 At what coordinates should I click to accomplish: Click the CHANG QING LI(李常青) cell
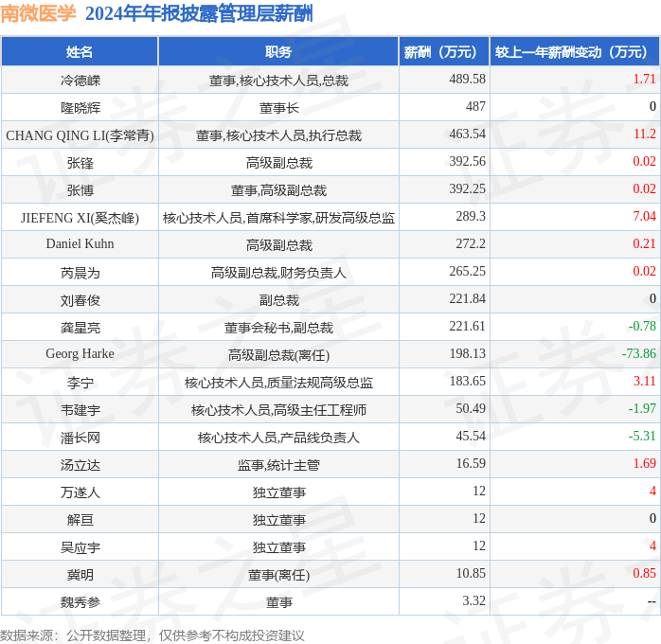click(x=80, y=135)
